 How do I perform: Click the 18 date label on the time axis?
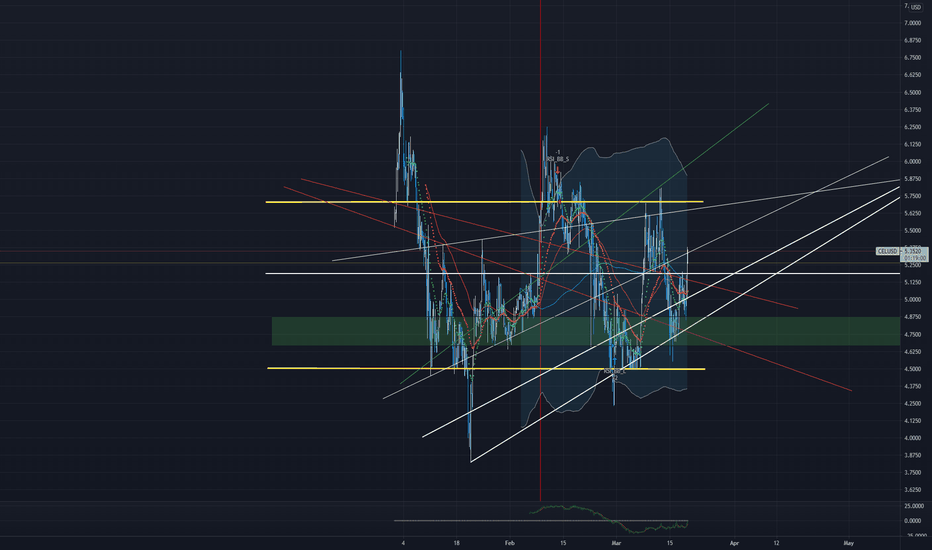pyautogui.click(x=456, y=543)
